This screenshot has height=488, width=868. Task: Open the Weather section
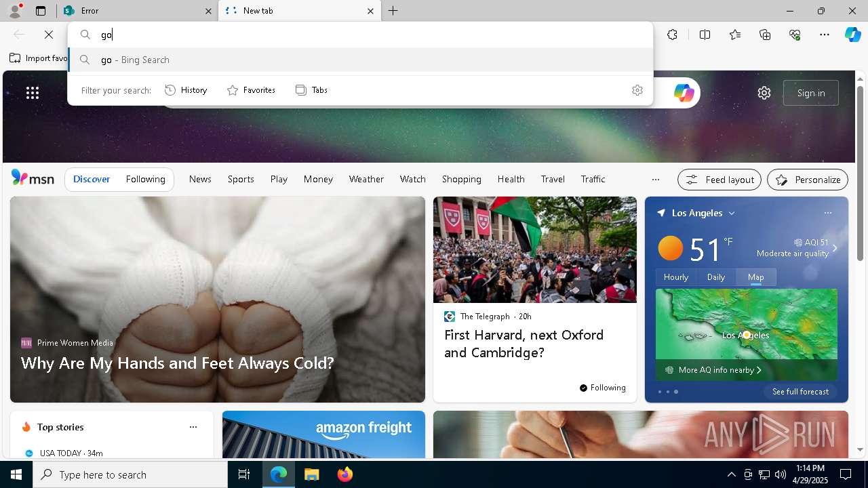coord(366,179)
